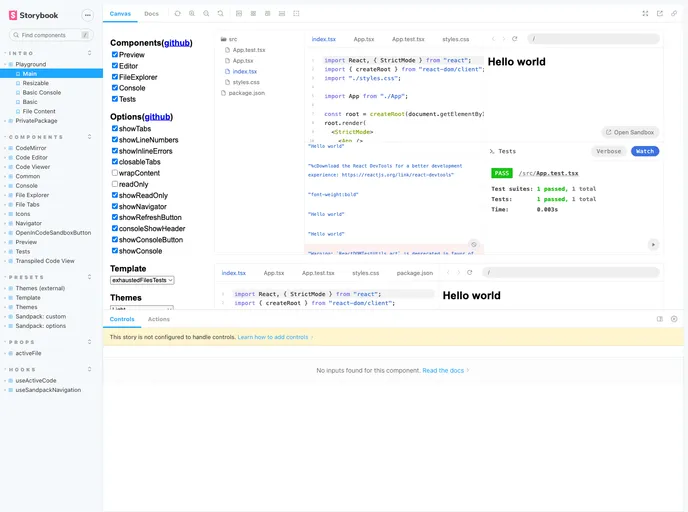This screenshot has width=688, height=512.
Task: Run tests with the play icon
Action: tap(653, 244)
